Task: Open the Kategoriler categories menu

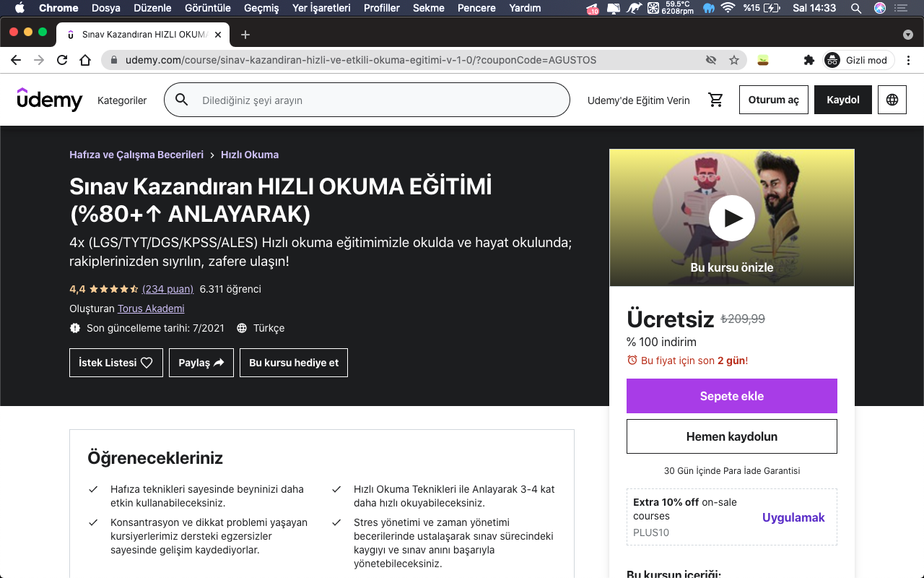Action: (x=122, y=100)
